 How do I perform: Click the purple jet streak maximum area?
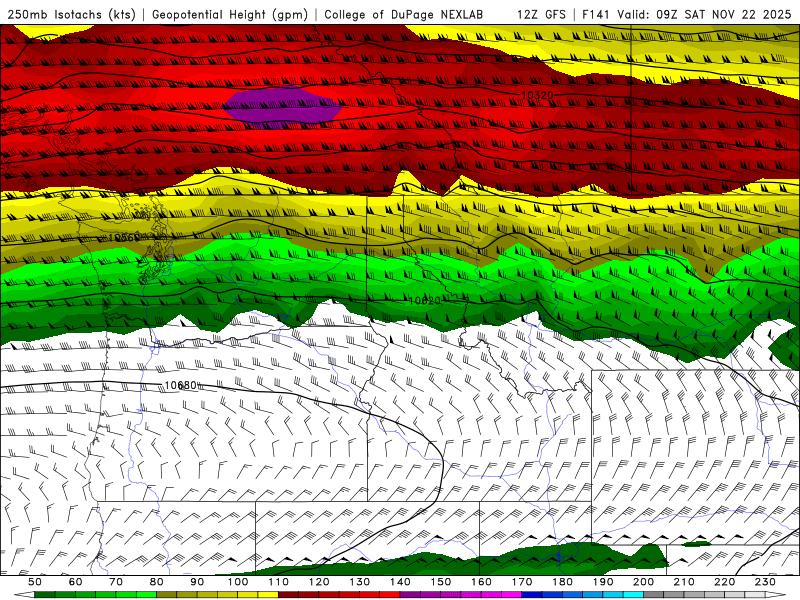282,107
